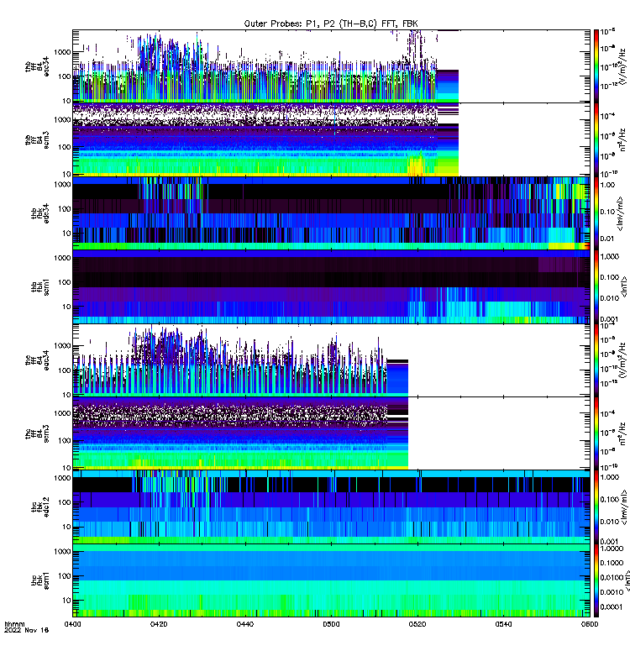Viewport: 630px width, 672px height.
Task: Click the 'thb fff 64 scm3' y-axis label
Action: 37,140
